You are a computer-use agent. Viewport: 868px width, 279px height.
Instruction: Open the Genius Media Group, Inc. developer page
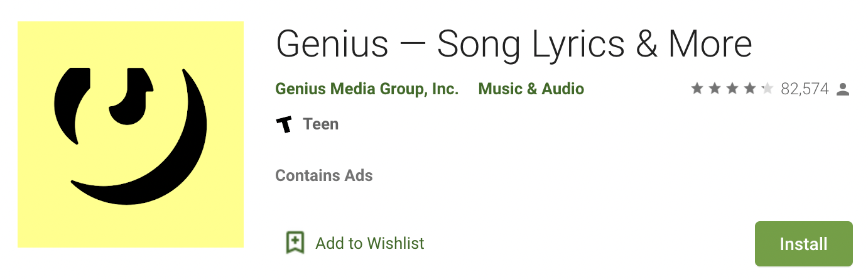click(x=367, y=89)
